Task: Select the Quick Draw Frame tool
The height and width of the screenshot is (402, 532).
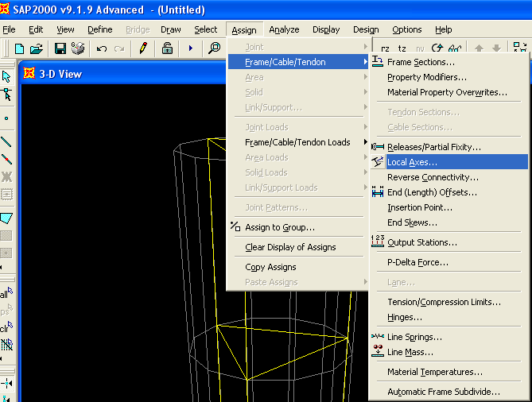Action: [x=6, y=160]
